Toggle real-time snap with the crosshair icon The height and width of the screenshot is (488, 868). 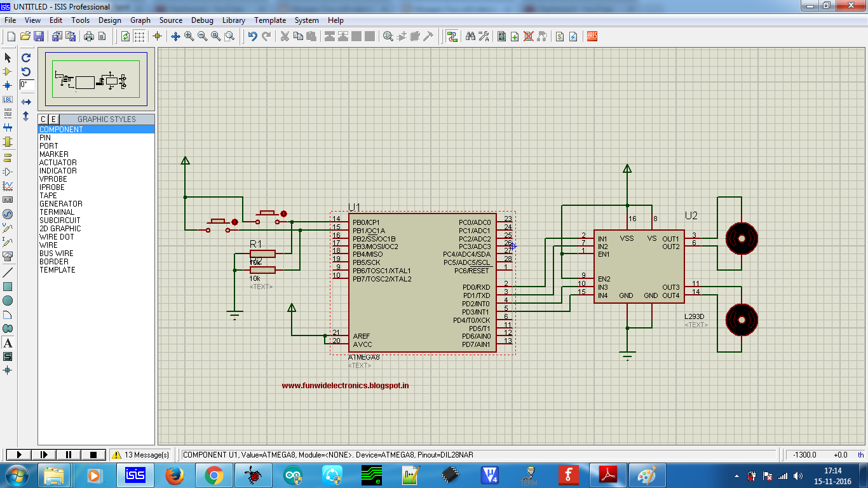point(157,36)
